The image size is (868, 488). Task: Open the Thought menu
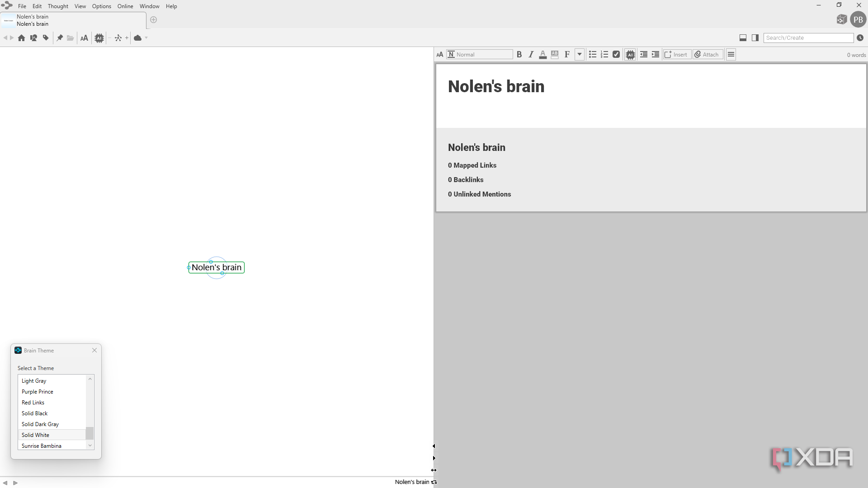click(x=58, y=6)
